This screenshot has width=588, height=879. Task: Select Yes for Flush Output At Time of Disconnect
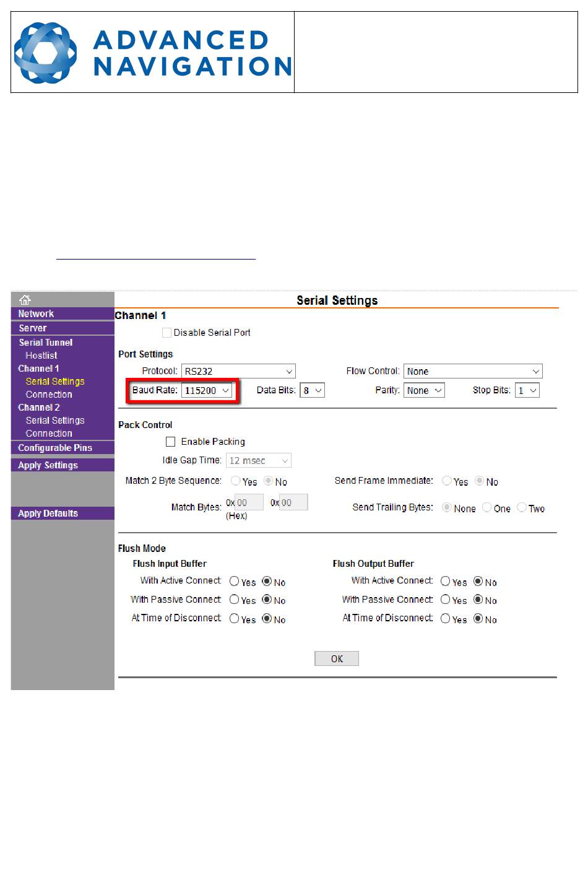pyautogui.click(x=445, y=618)
